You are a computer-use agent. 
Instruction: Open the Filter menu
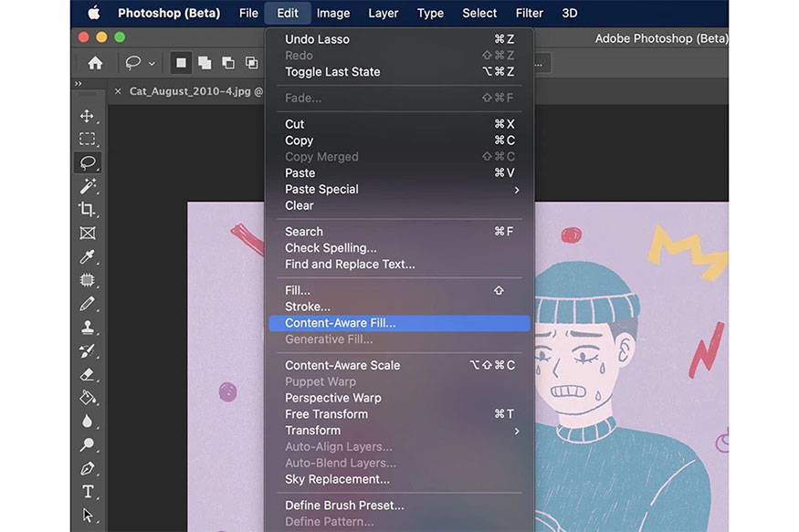(x=530, y=13)
